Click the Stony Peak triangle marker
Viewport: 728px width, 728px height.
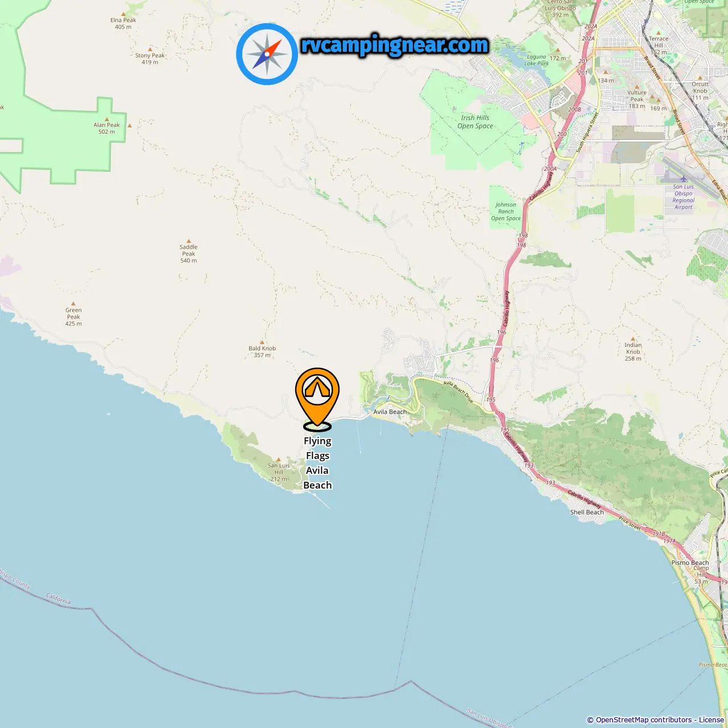tap(150, 49)
